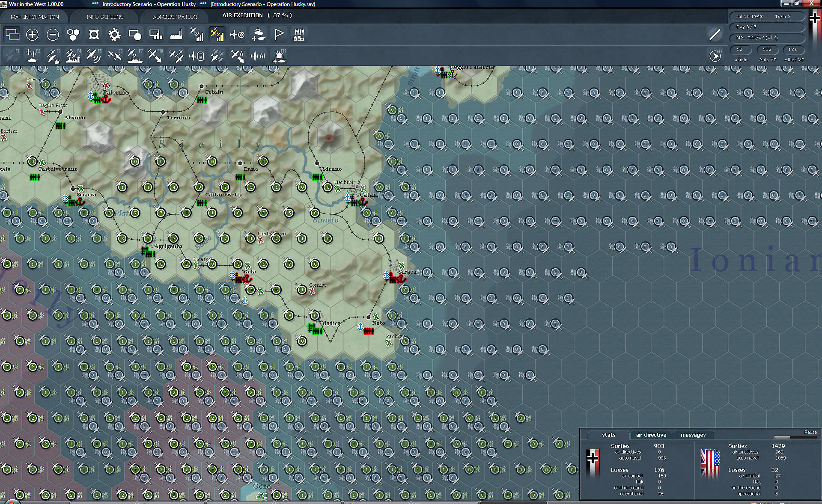Switch to the INFO SCREENS tab
The width and height of the screenshot is (822, 504).
[104, 17]
